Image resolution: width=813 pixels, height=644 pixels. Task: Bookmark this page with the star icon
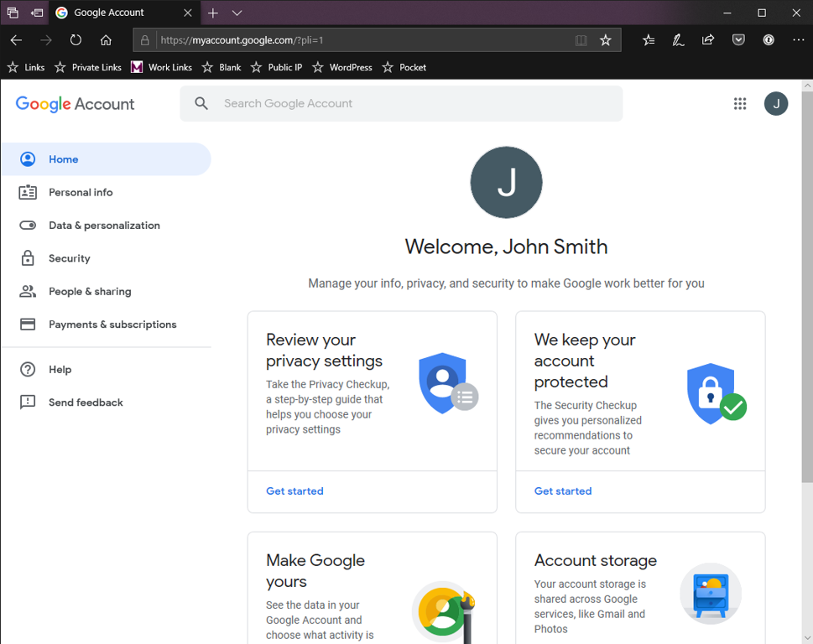click(x=605, y=40)
